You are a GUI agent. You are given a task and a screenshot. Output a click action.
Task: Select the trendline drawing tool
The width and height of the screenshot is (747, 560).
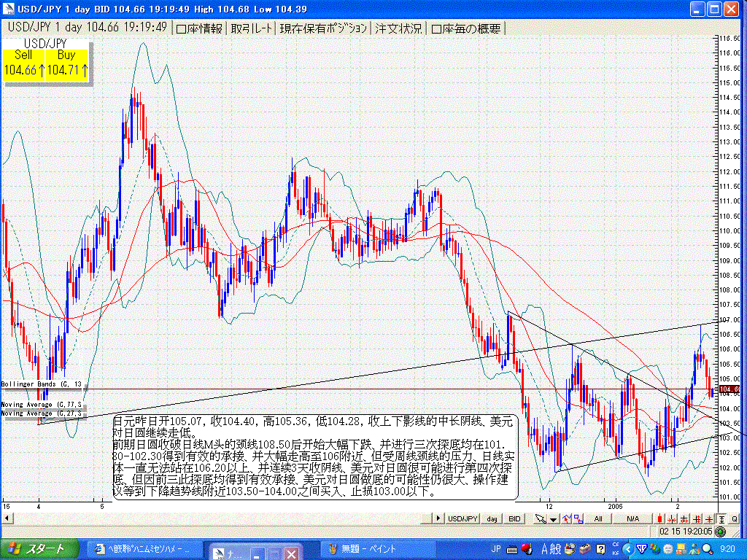(x=566, y=518)
